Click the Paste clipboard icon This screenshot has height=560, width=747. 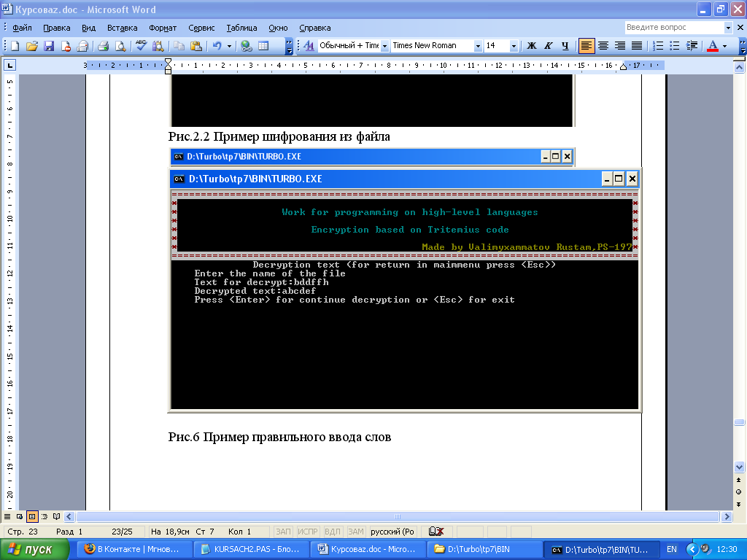coord(196,46)
